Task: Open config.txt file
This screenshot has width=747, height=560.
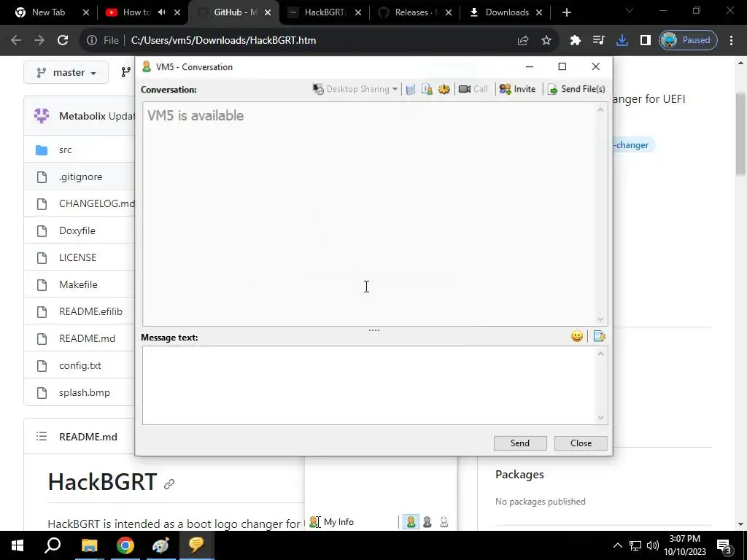Action: 80,366
